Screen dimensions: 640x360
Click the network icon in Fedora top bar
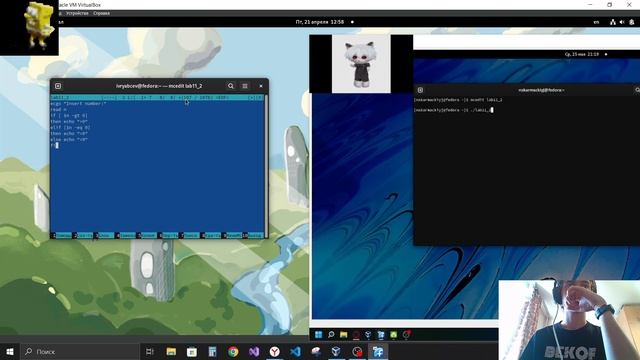point(613,22)
